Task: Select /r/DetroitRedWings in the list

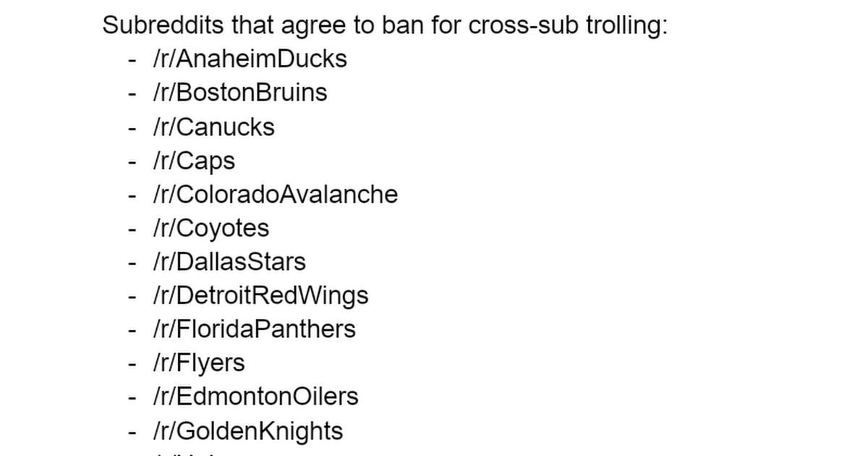Action: (260, 295)
